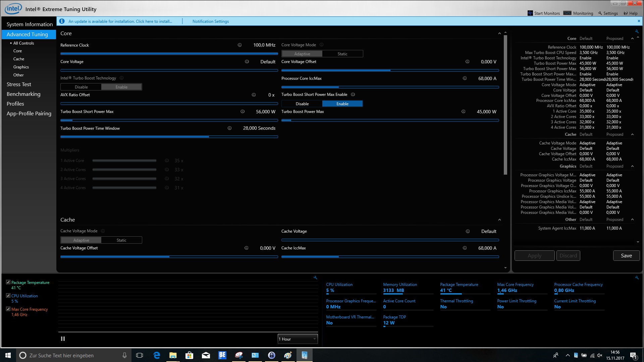Click the Save button

click(626, 256)
